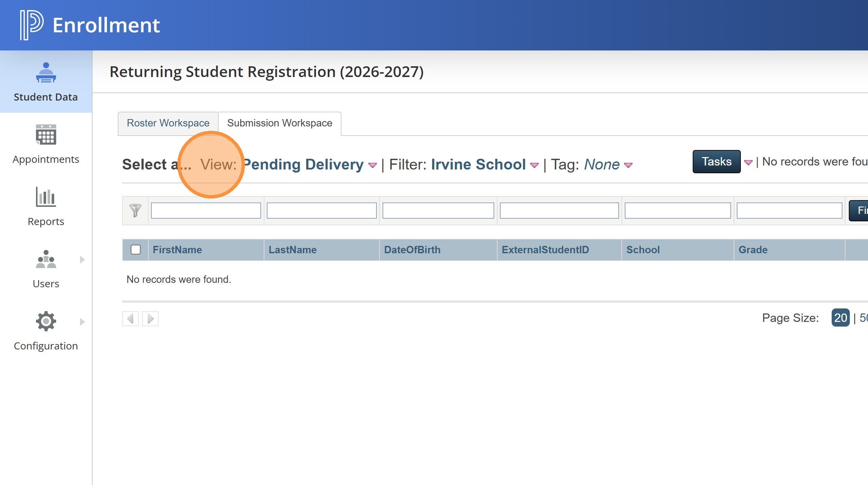Open the Appointments calendar icon
868x485 pixels.
(x=46, y=135)
